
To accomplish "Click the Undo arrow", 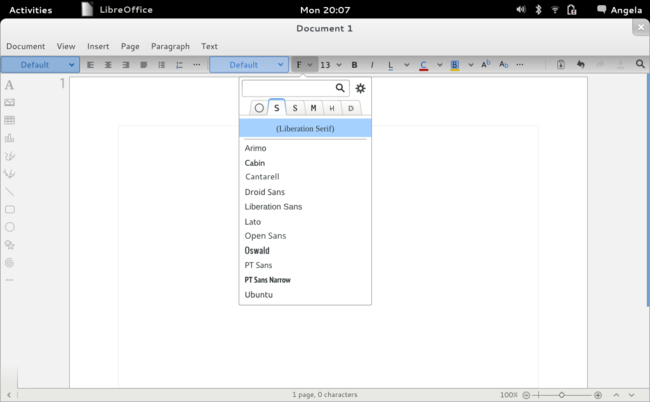I will (x=581, y=64).
